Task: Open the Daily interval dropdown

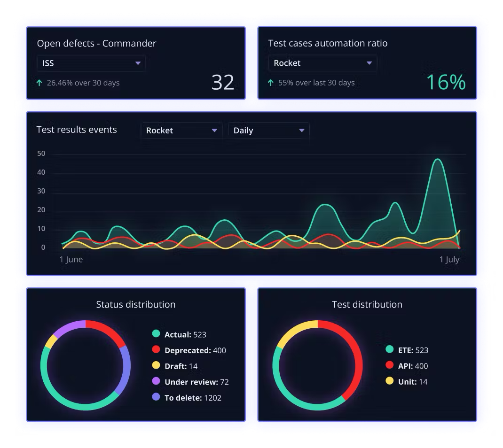Action: [x=269, y=131]
